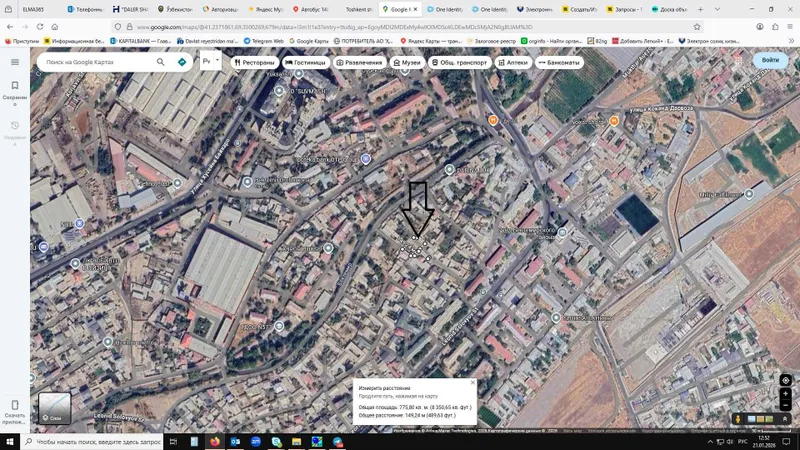Click the Поиск на Google Картах field
The image size is (800, 450).
97,62
